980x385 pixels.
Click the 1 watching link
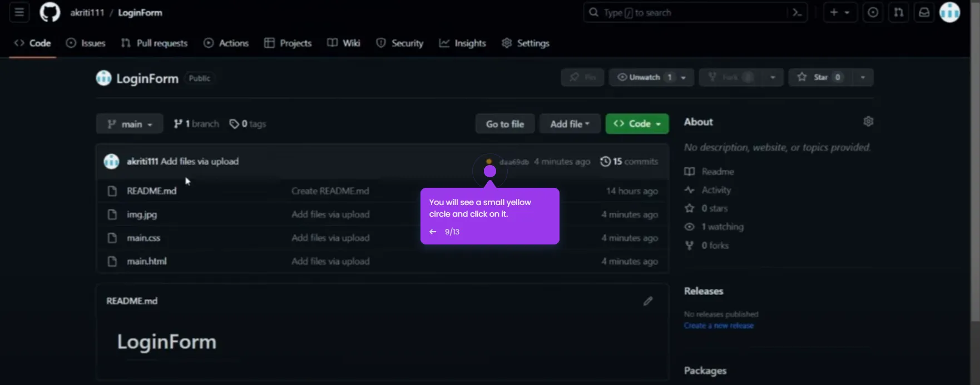tap(714, 227)
